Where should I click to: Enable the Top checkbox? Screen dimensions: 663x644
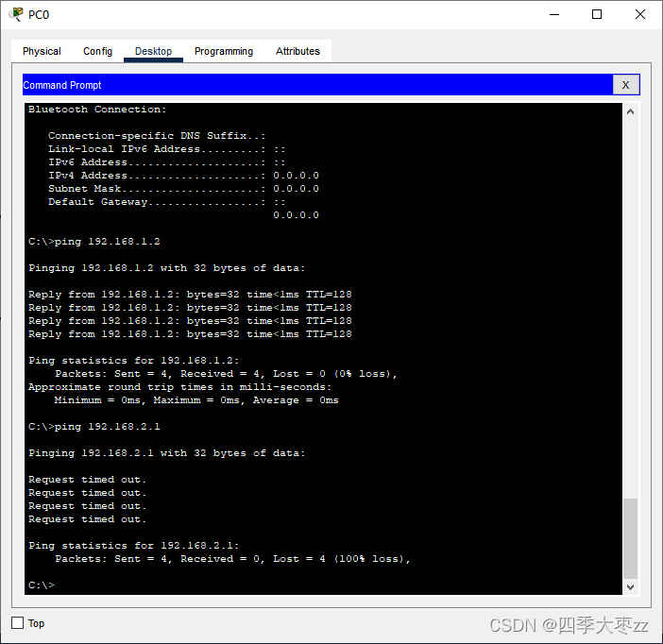coord(17,623)
